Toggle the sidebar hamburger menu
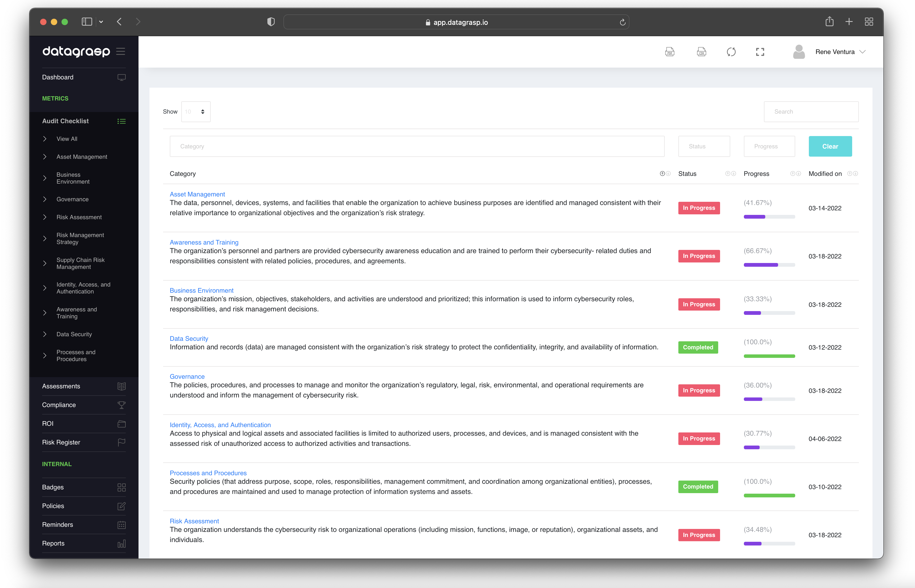This screenshot has height=588, width=915. coord(121,51)
